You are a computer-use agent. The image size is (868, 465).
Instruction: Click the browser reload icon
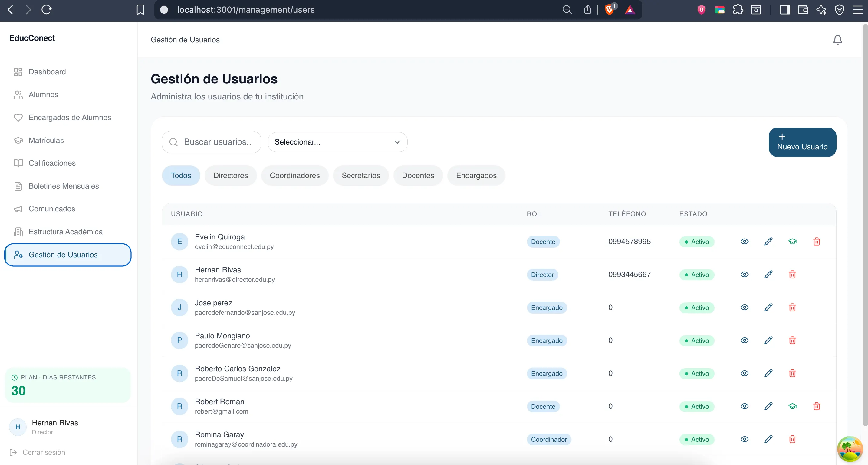46,10
